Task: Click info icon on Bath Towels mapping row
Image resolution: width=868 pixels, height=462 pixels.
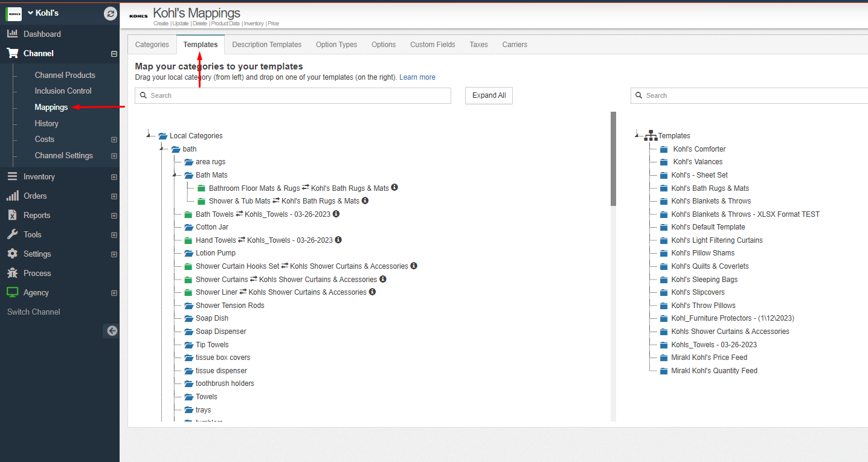Action: coord(336,214)
